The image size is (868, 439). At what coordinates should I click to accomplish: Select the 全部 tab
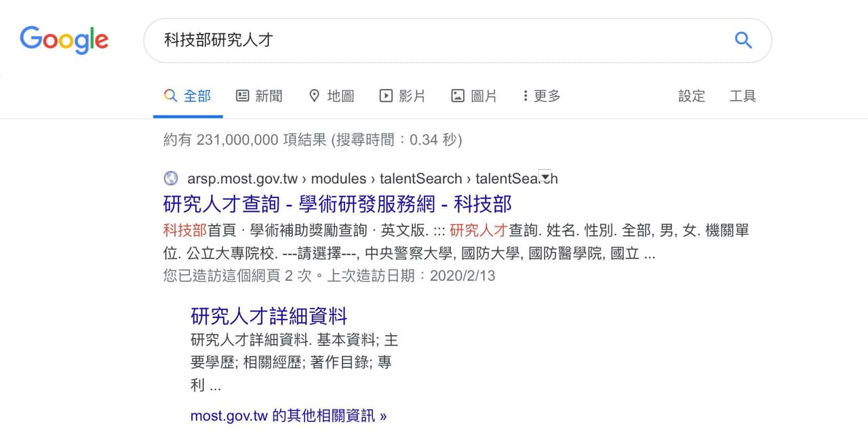tap(188, 96)
